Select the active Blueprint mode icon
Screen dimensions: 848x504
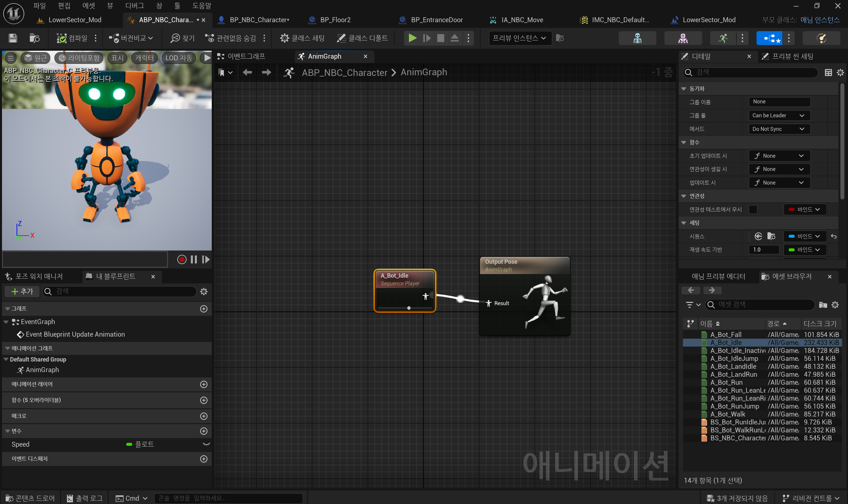click(769, 38)
